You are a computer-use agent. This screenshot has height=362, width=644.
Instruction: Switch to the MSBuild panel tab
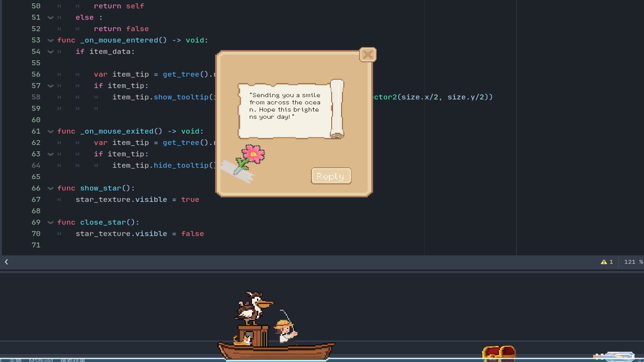pos(41,361)
